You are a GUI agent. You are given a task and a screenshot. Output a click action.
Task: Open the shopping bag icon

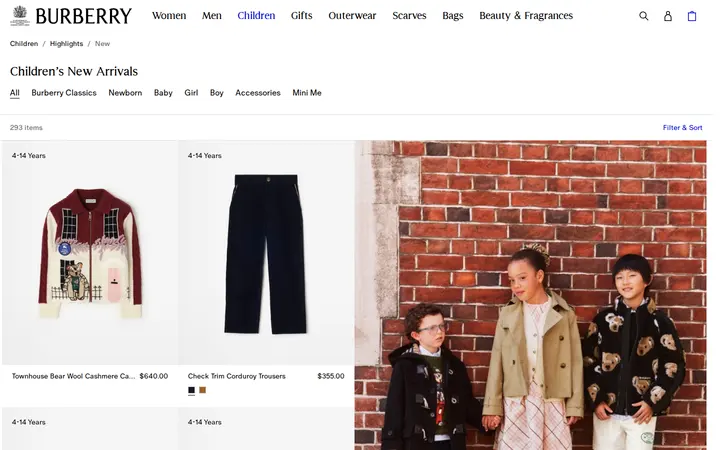pos(692,16)
